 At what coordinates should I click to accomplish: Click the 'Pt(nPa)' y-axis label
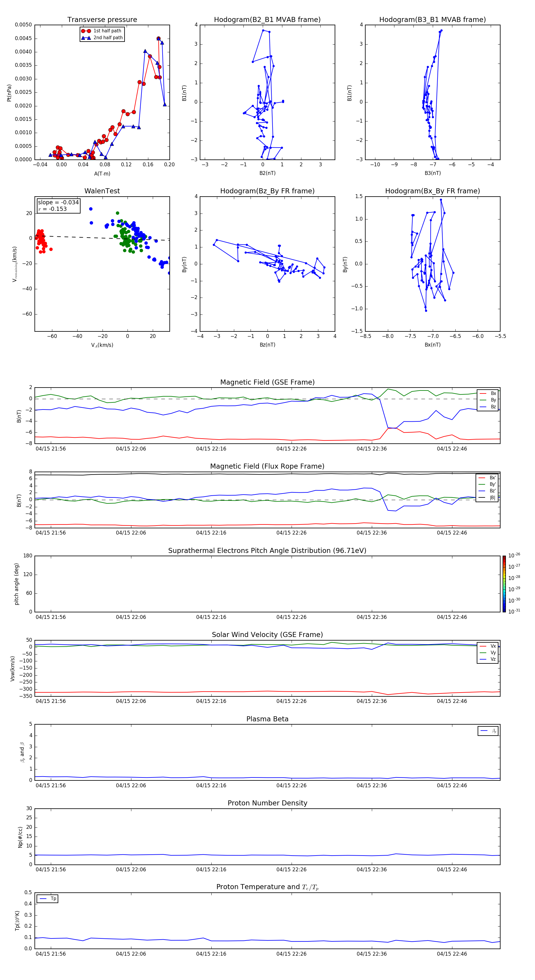[9, 93]
